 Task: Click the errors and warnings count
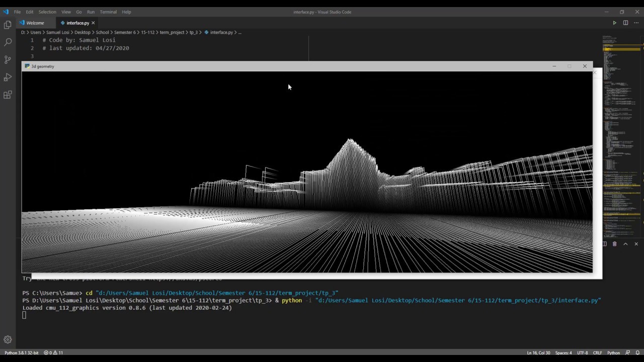pos(53,353)
